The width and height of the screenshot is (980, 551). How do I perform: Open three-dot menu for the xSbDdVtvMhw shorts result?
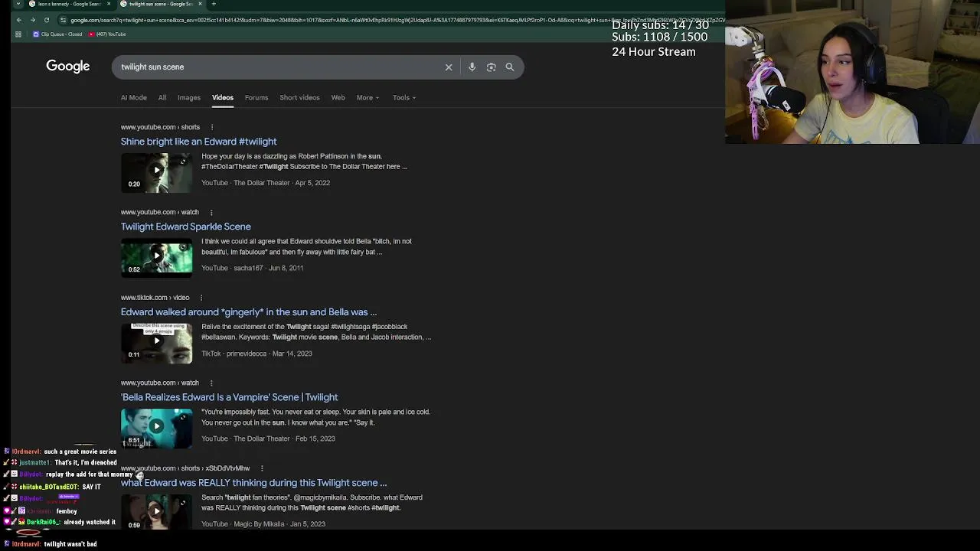(x=262, y=468)
